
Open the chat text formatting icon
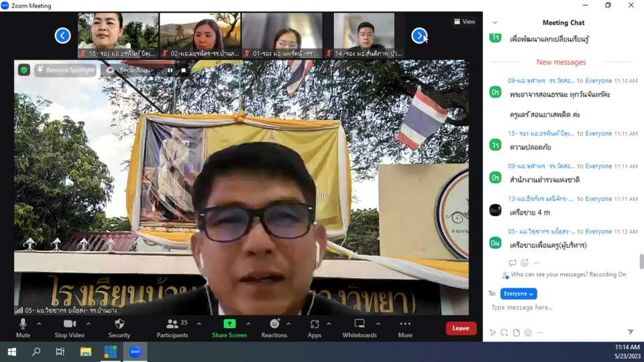point(492,333)
